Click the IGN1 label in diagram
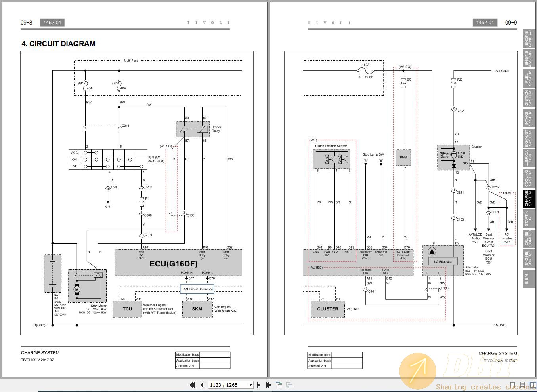Screen dimensions: 537x392 coord(108,207)
